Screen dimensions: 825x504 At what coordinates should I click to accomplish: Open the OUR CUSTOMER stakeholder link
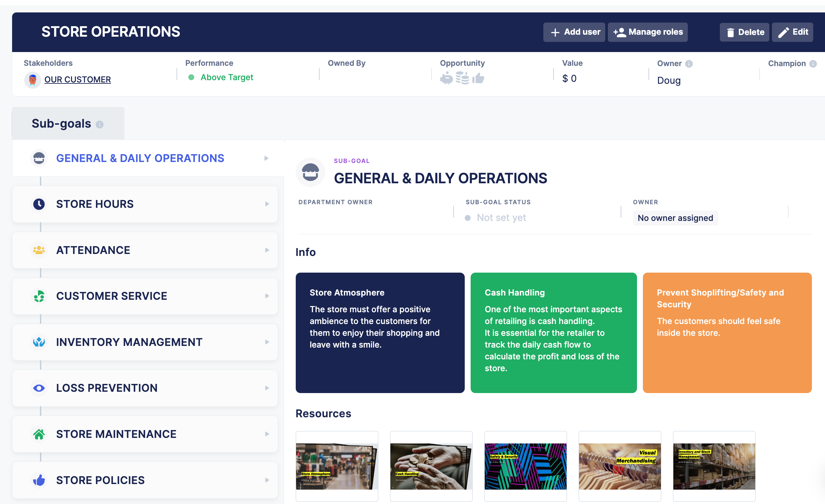(x=77, y=80)
